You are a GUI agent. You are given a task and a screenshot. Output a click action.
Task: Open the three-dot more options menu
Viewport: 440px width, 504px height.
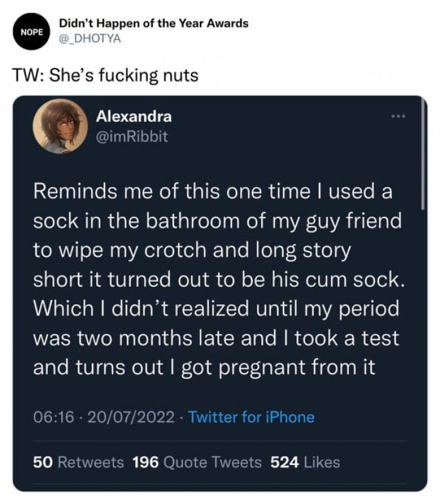[399, 118]
